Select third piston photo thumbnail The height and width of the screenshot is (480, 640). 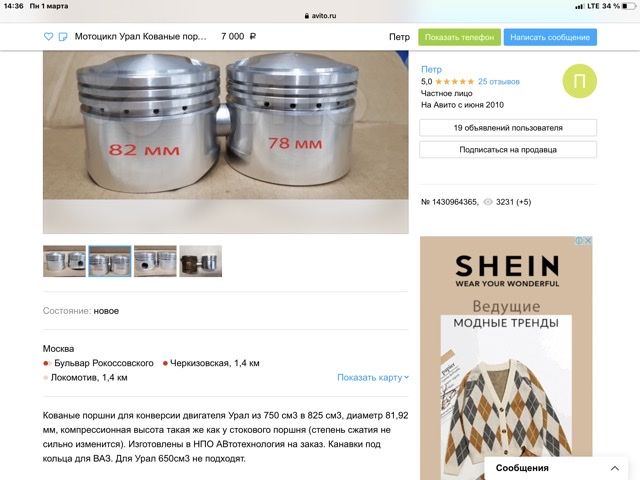pyautogui.click(x=155, y=261)
